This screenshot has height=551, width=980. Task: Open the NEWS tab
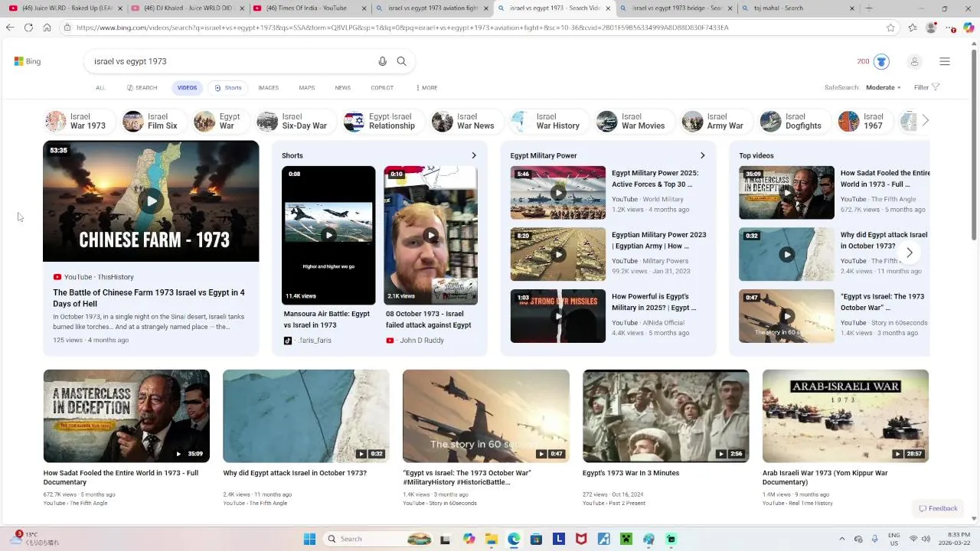pyautogui.click(x=342, y=87)
